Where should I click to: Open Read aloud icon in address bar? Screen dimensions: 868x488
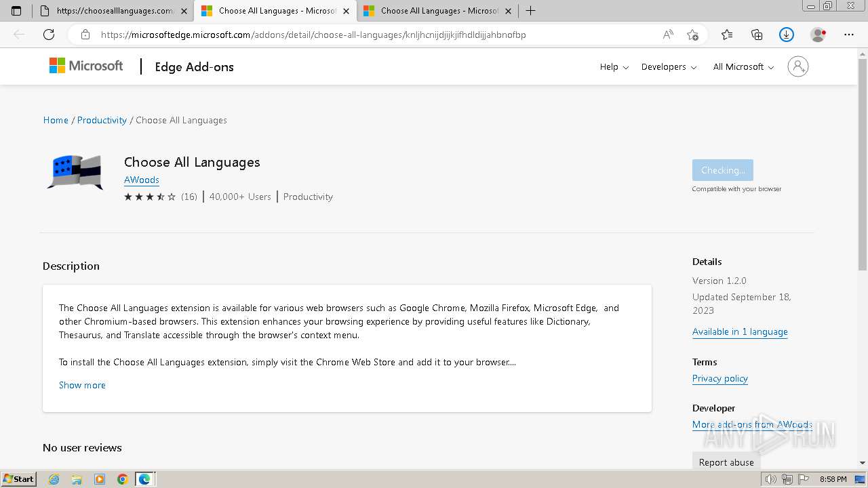pos(668,35)
